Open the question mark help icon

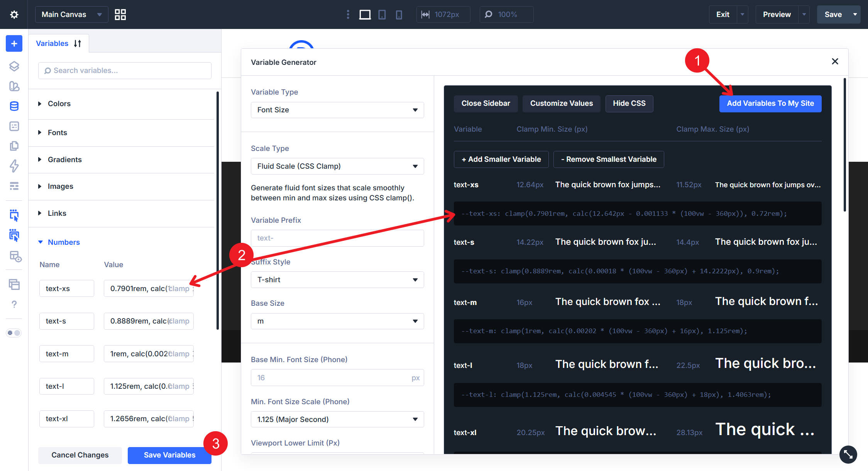(x=14, y=304)
